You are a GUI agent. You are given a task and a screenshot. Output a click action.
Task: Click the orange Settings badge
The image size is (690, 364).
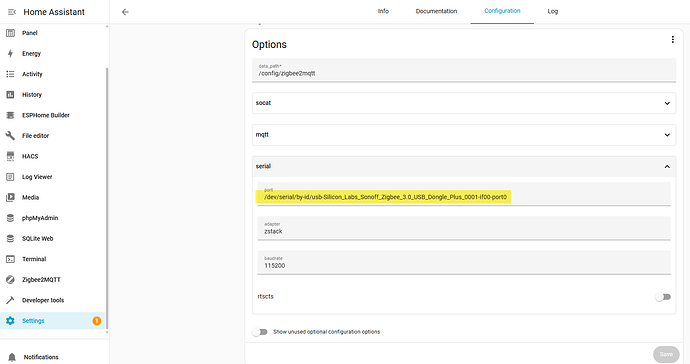click(x=96, y=321)
